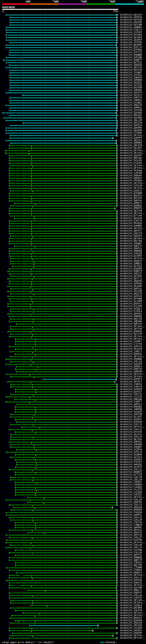This screenshot has height=644, width=146.
Task: Click hit label UniRef100_Q10101
Action: [x=131, y=435]
